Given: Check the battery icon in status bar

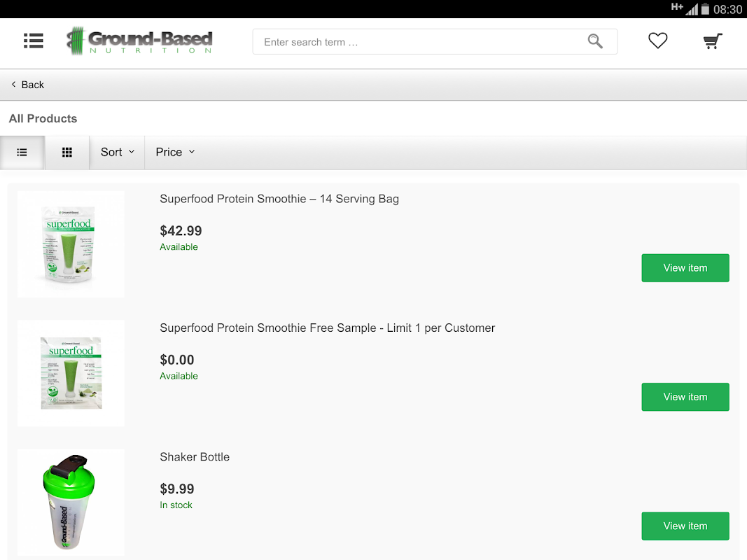Looking at the screenshot, I should click(x=705, y=9).
